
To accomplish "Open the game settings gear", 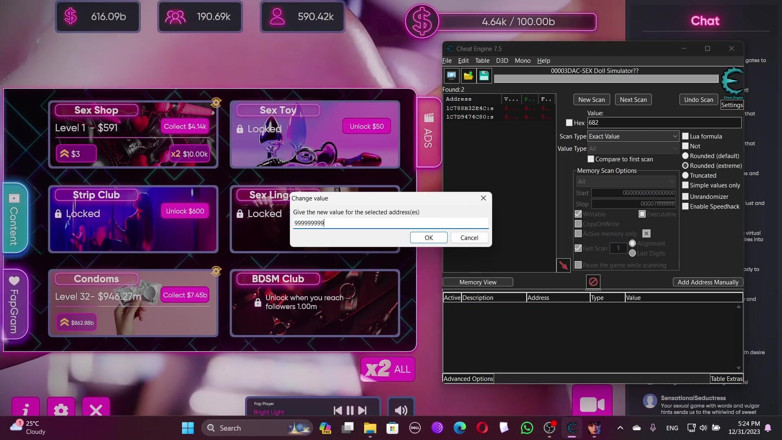I will coord(61,410).
